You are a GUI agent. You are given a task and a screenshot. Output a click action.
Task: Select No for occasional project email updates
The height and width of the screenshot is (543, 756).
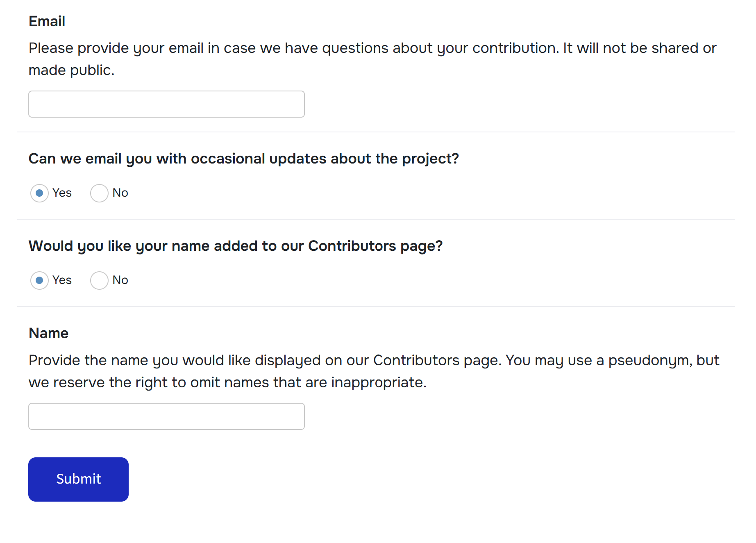click(99, 193)
